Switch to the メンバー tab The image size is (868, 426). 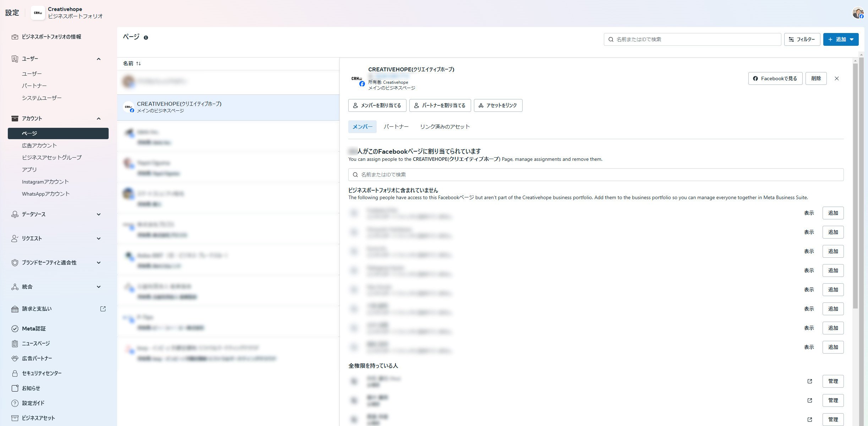pyautogui.click(x=362, y=127)
